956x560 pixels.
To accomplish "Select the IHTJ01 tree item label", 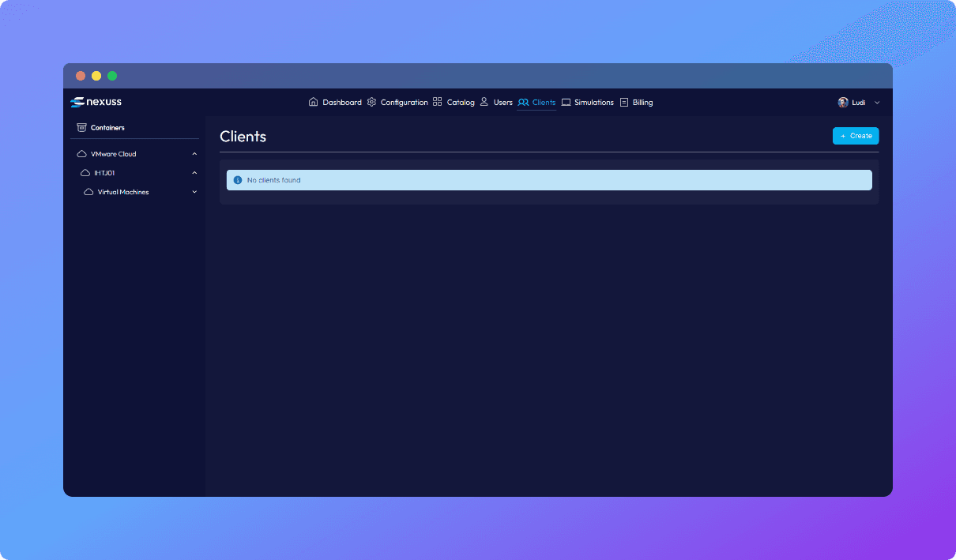I will coord(104,173).
